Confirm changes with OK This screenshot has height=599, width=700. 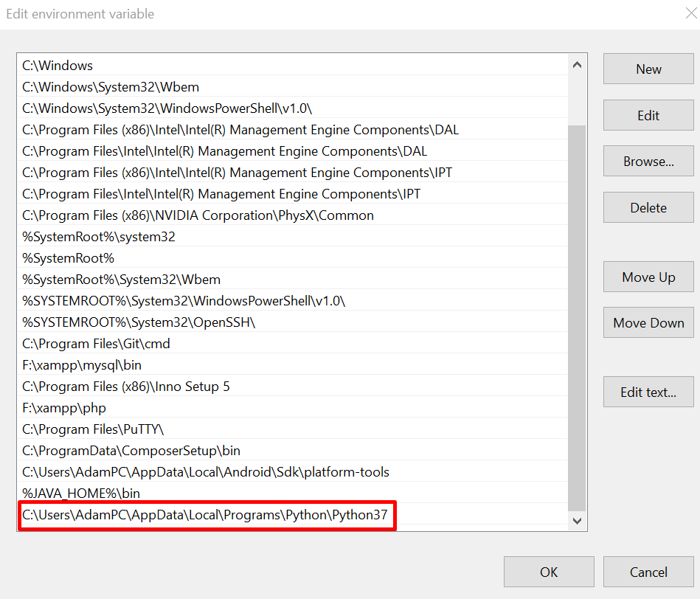pos(548,572)
